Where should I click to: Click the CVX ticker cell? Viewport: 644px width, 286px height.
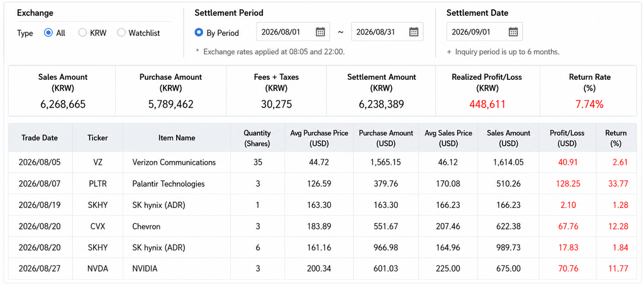click(x=97, y=226)
